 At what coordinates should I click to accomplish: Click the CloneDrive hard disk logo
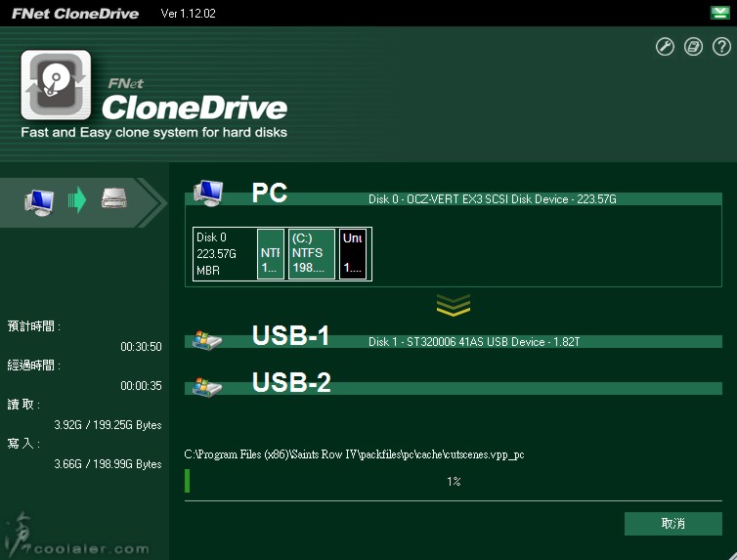point(56,85)
